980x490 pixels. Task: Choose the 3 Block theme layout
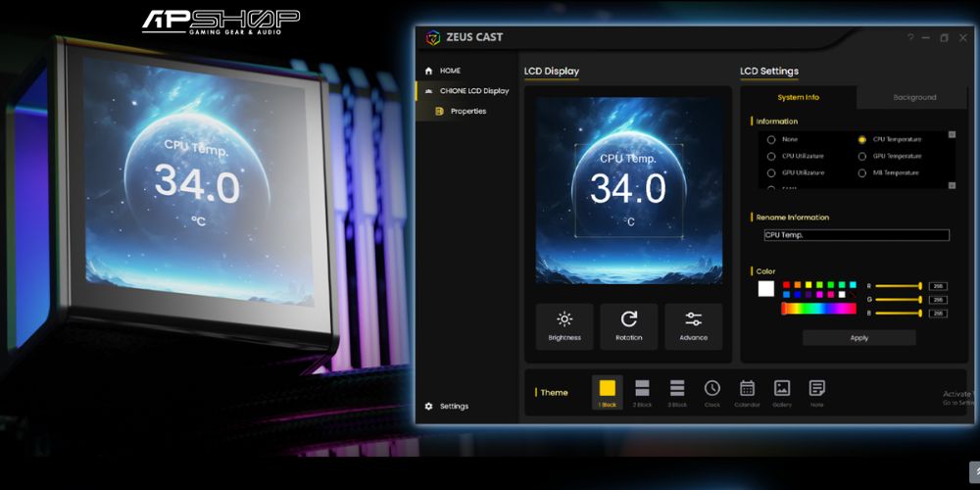pyautogui.click(x=677, y=392)
